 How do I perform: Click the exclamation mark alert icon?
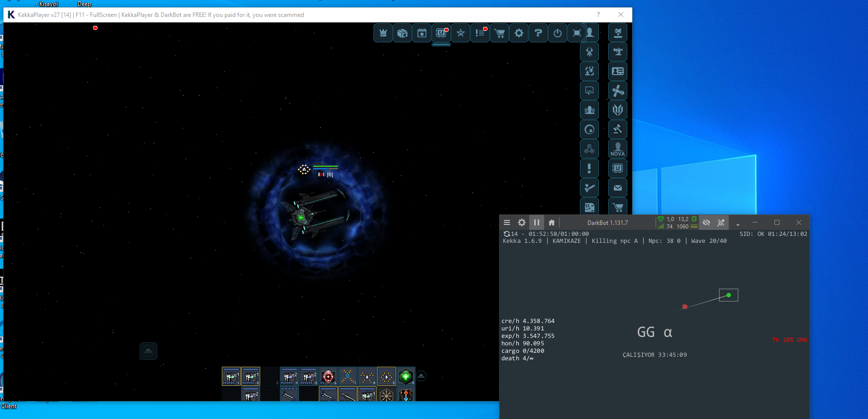coord(589,168)
